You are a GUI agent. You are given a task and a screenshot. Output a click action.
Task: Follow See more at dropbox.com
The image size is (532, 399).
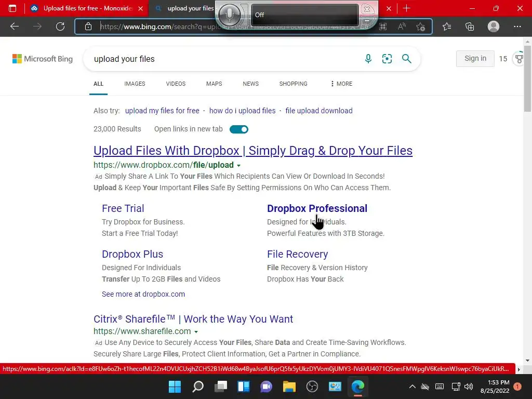(x=143, y=294)
